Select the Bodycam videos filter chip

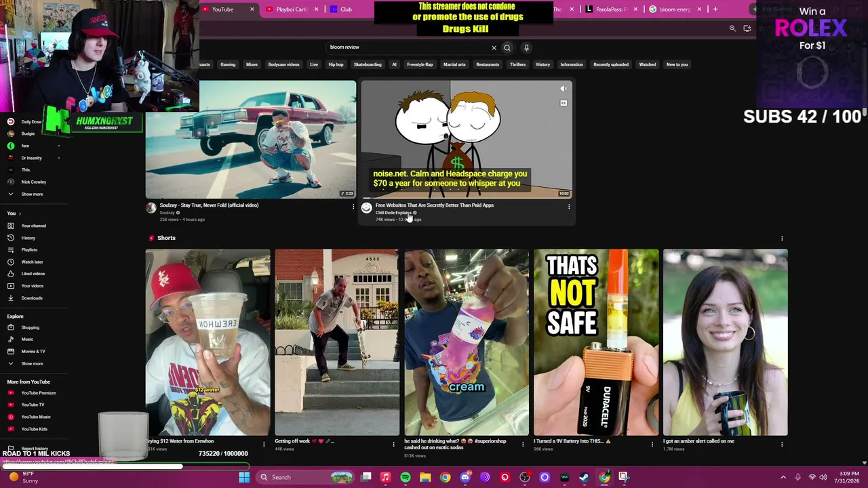click(x=283, y=64)
